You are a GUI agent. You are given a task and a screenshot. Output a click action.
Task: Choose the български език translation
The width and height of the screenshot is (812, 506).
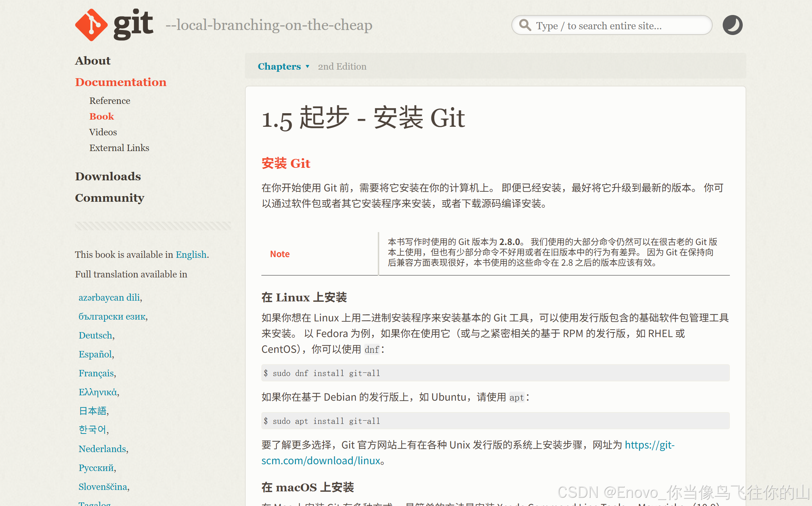point(112,316)
